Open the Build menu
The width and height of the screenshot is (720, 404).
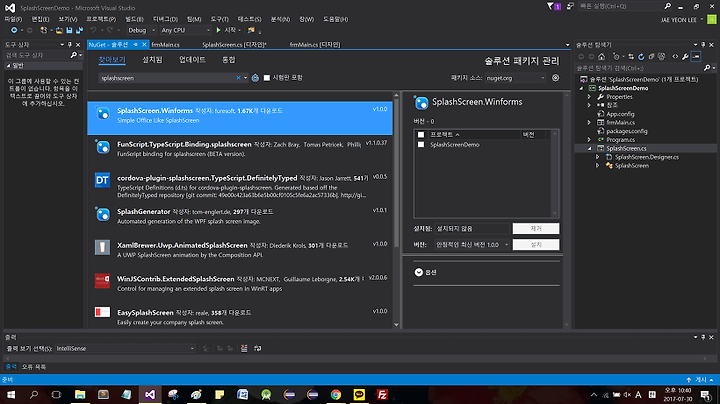click(x=134, y=19)
